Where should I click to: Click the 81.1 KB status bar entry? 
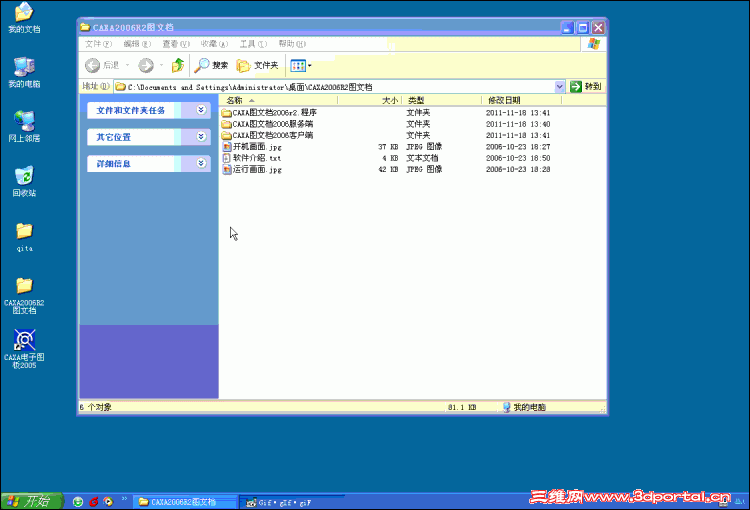click(x=462, y=408)
